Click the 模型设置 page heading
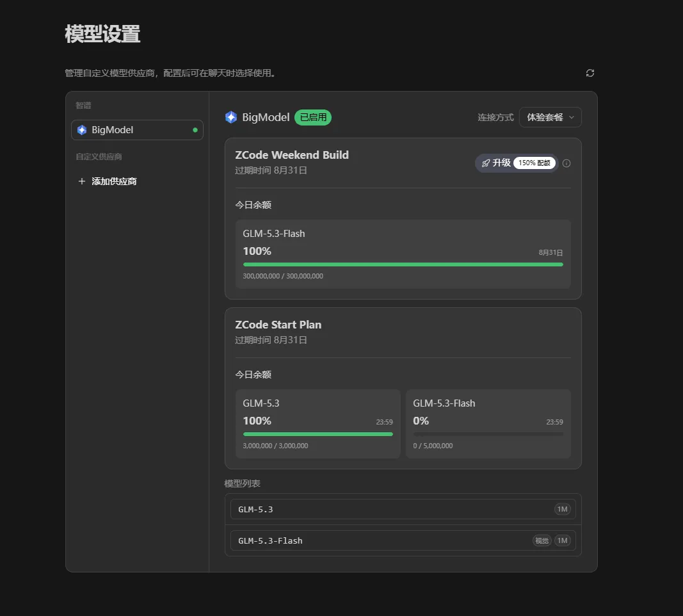Viewport: 683px width, 616px height. (103, 34)
